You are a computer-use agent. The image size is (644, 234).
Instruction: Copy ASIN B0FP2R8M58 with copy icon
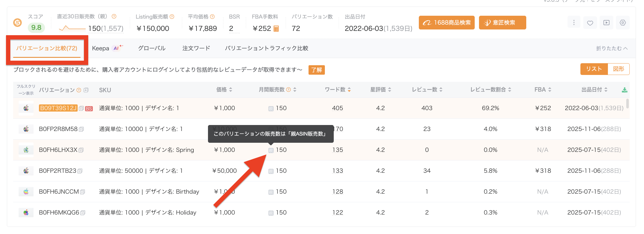[81, 129]
